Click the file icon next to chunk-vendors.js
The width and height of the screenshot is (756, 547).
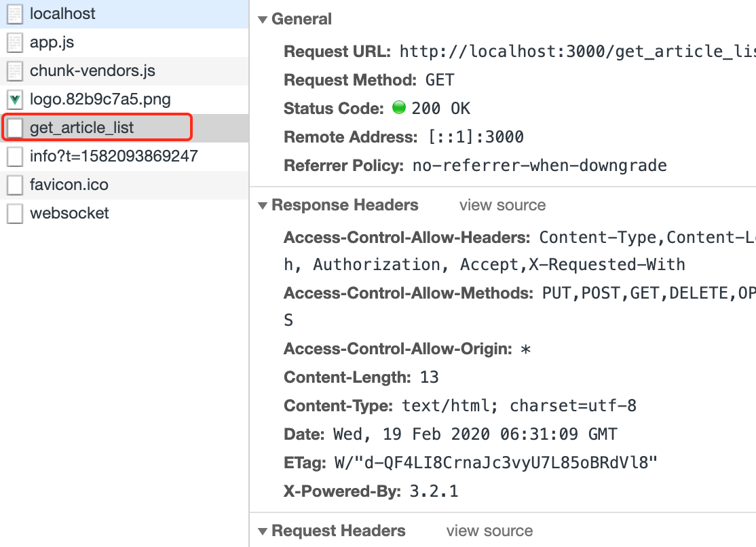coord(15,70)
